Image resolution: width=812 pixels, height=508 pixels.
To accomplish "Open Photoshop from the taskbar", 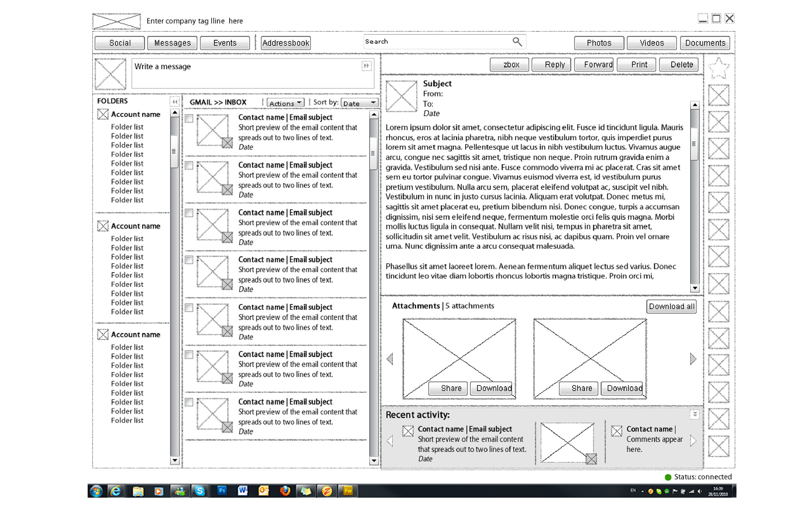I will tap(222, 491).
